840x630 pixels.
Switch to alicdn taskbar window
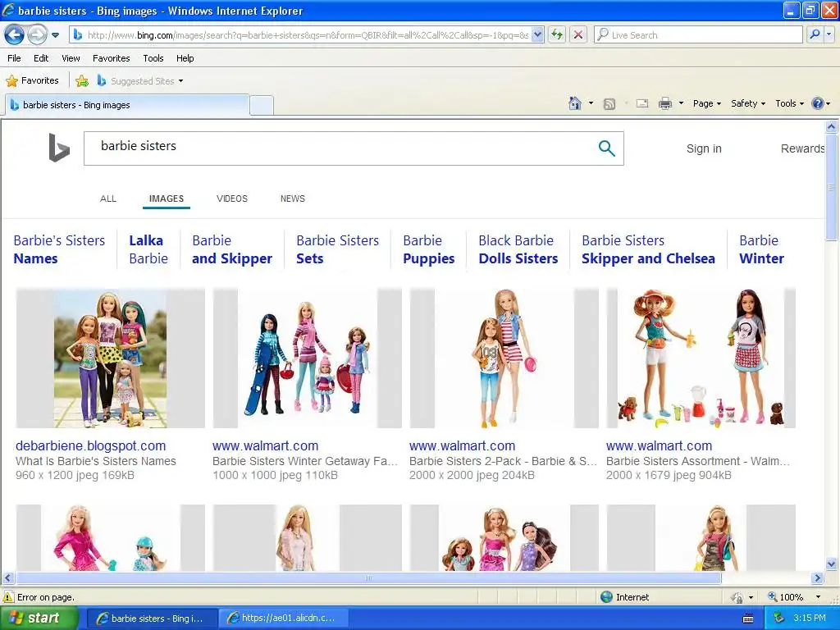(x=282, y=618)
